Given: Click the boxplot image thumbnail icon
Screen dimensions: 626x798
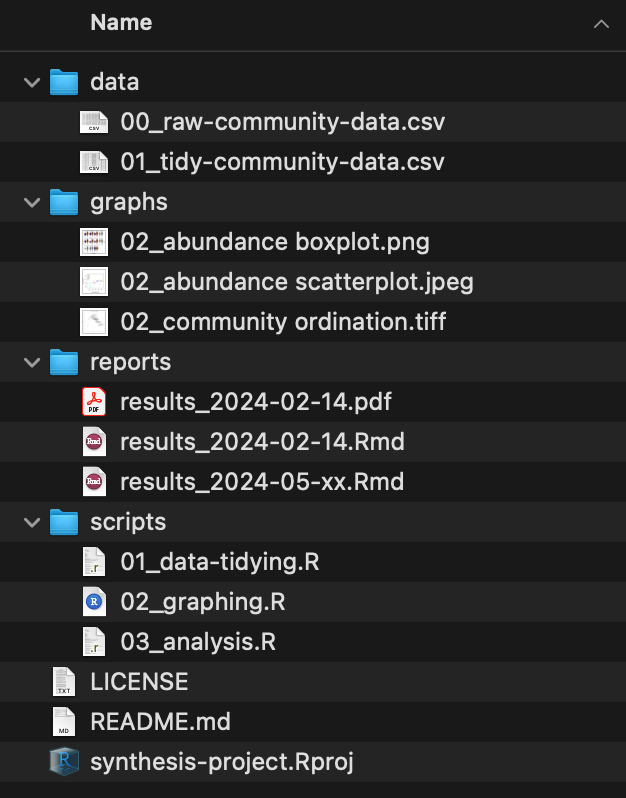Looking at the screenshot, I should tap(94, 242).
